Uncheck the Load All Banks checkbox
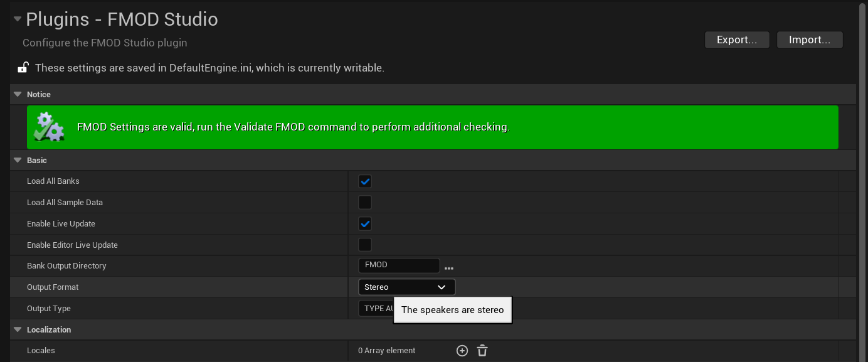868x362 pixels. pos(365,181)
